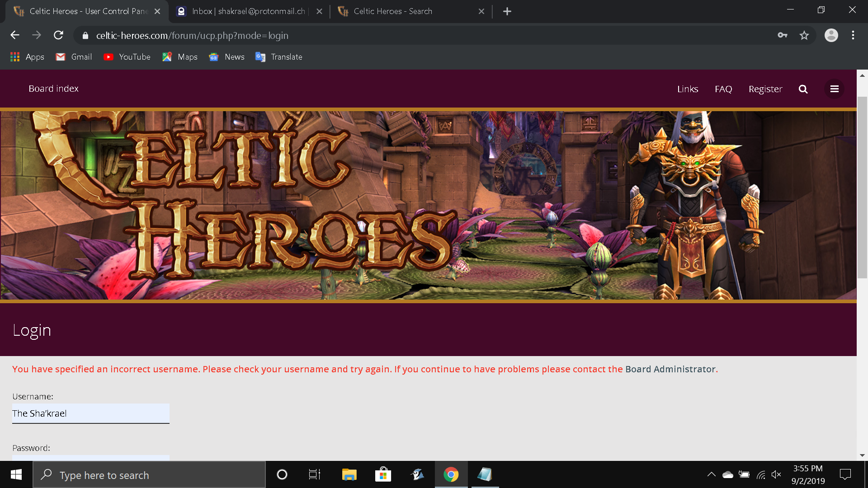
Task: Open the Chrome profile avatar
Action: [831, 35]
